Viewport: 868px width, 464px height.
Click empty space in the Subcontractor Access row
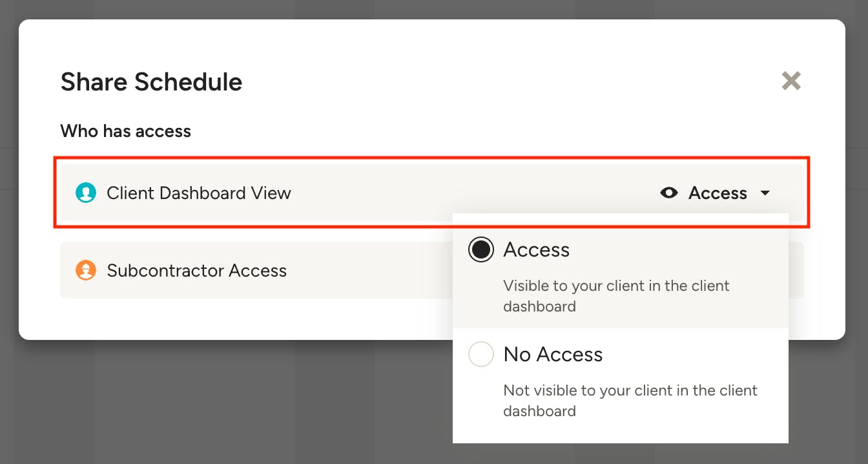pos(368,270)
